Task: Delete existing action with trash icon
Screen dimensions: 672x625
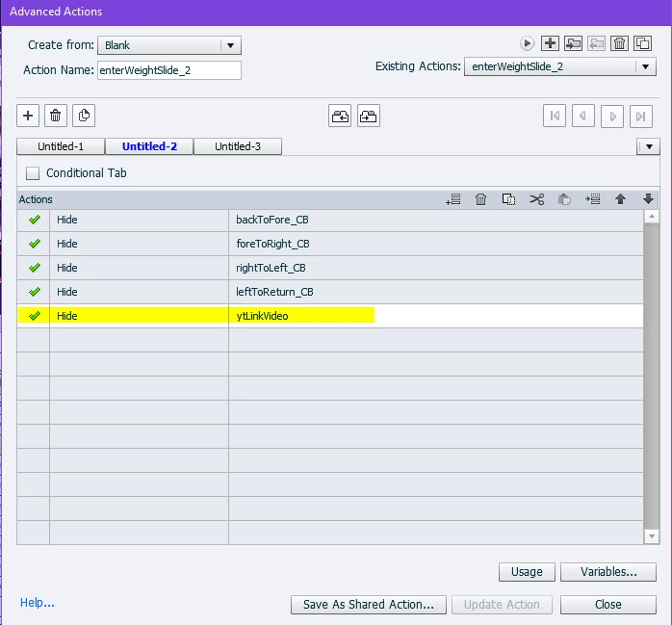Action: pos(619,43)
